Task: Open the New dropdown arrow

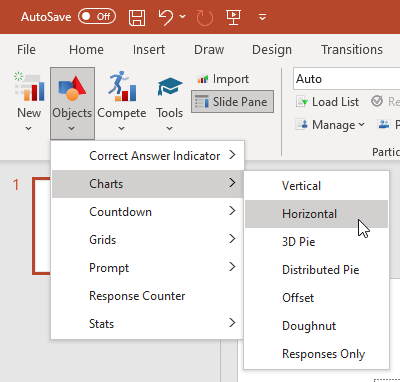Action: 29,128
